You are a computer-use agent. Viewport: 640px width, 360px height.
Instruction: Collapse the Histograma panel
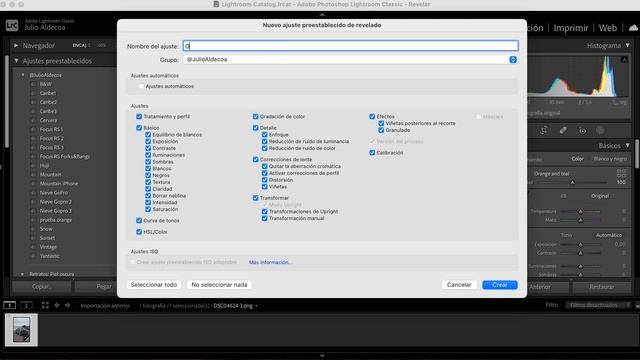628,45
